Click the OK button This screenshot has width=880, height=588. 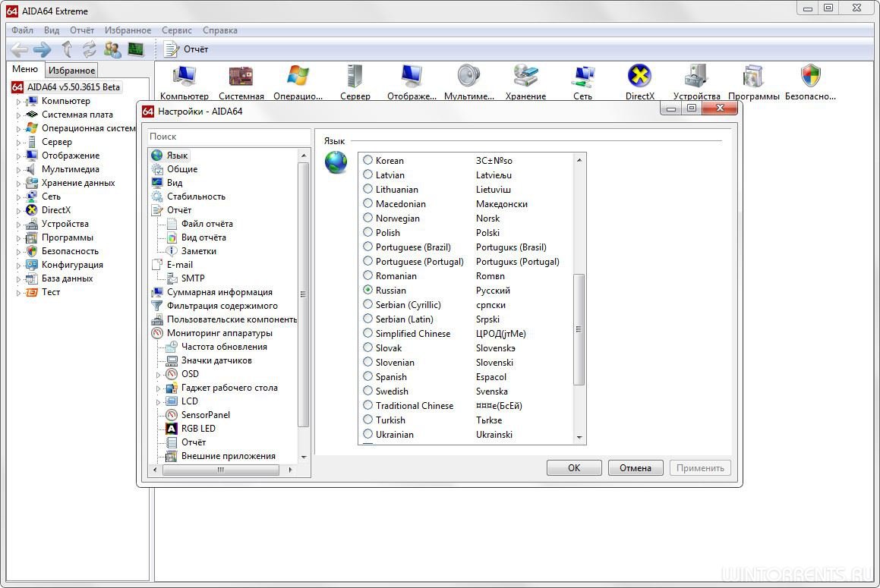[x=574, y=468]
